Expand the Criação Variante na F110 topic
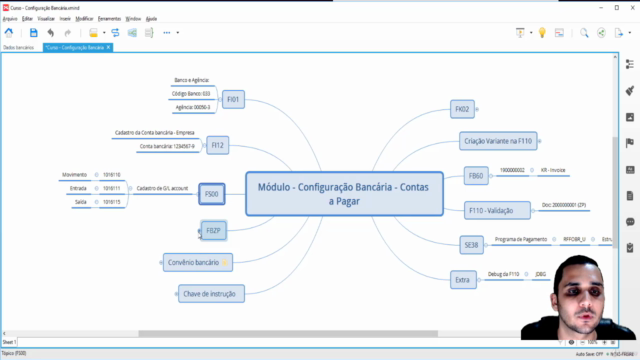Screen dimensions: 640x360 (x=540, y=141)
